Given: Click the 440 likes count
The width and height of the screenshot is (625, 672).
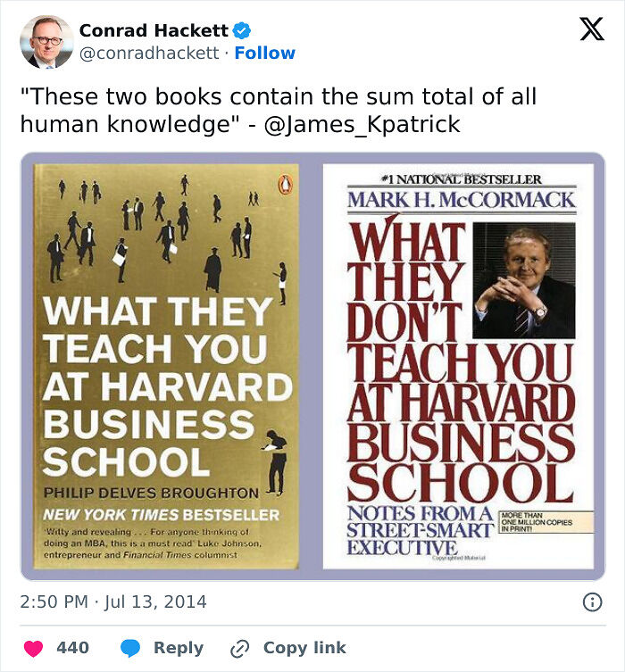Looking at the screenshot, I should [x=72, y=648].
